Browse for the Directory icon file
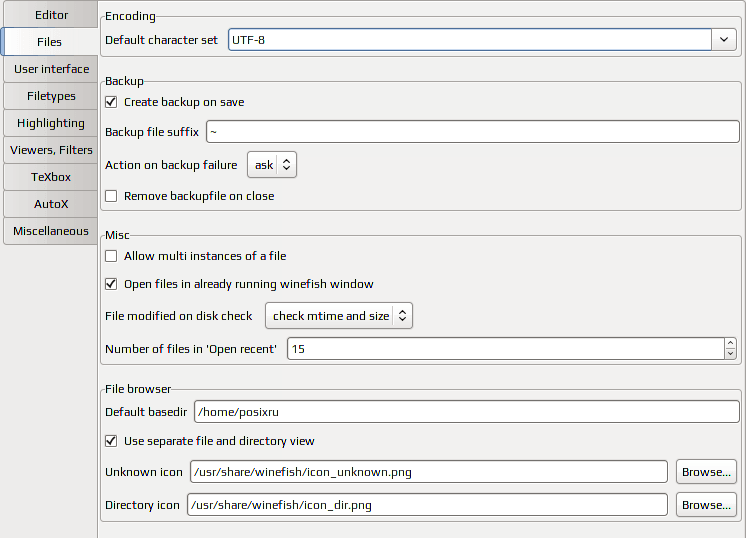Viewport: 746px width, 538px height. [706, 505]
